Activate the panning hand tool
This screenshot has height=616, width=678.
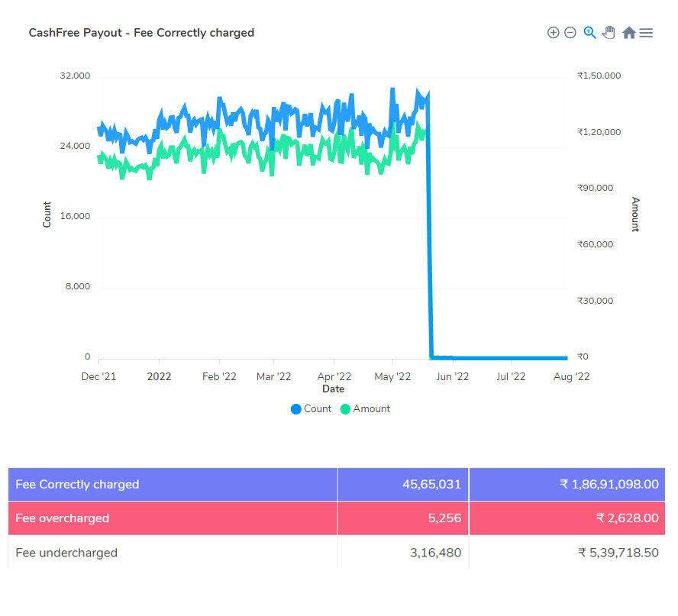(609, 33)
